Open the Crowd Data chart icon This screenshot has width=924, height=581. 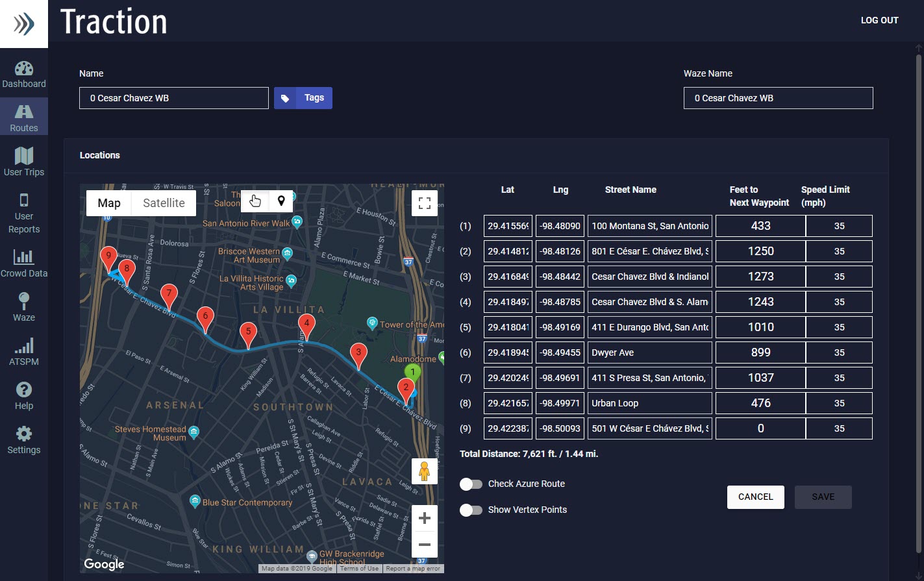[24, 257]
